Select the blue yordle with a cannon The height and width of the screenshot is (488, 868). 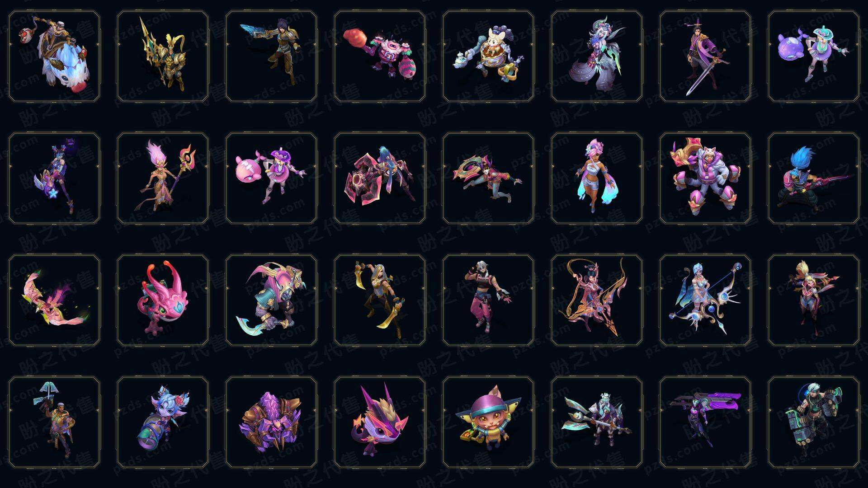coord(163,422)
